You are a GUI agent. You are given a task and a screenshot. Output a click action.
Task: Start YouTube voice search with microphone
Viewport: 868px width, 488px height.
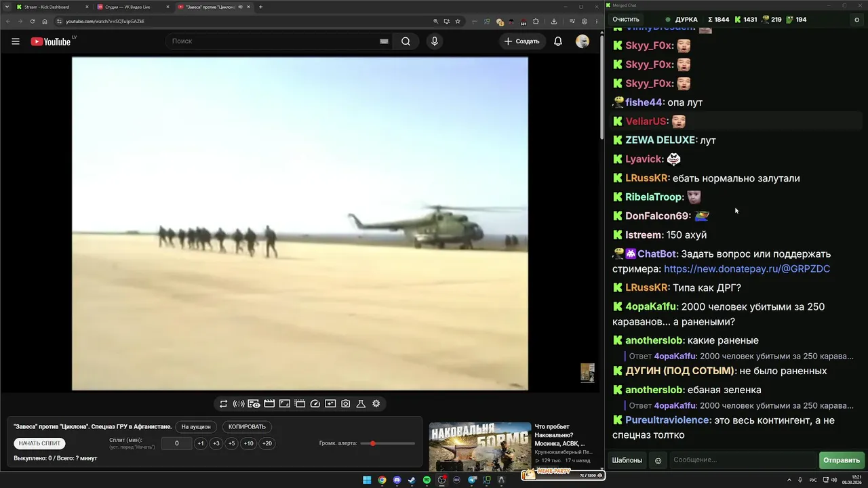click(x=435, y=41)
